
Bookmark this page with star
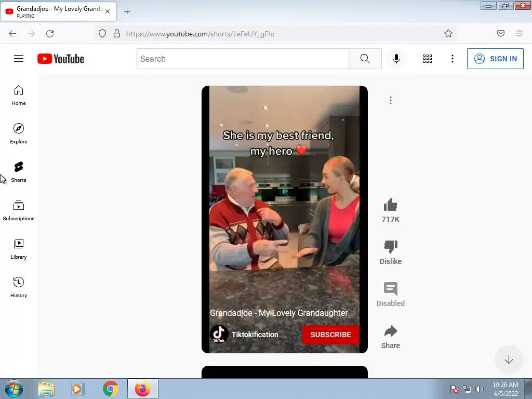coord(448,33)
